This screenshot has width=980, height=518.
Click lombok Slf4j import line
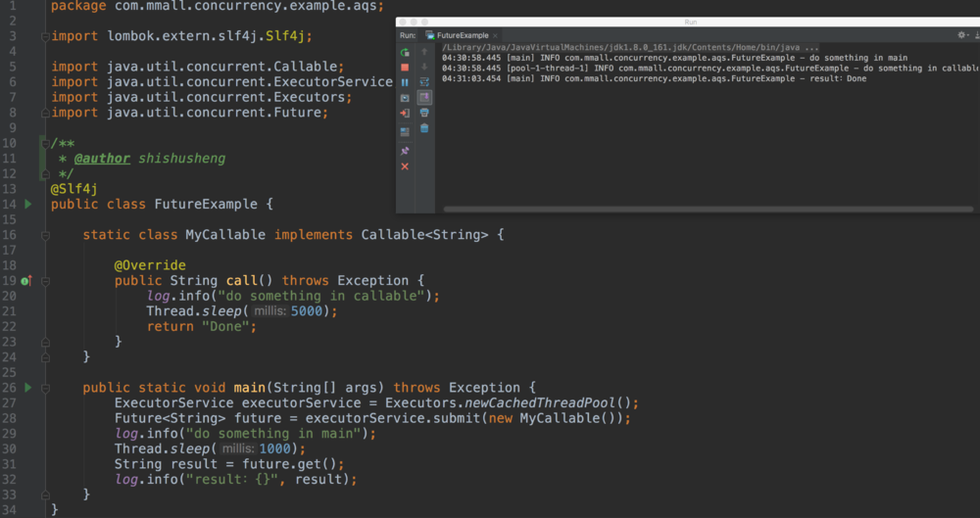pyautogui.click(x=181, y=36)
